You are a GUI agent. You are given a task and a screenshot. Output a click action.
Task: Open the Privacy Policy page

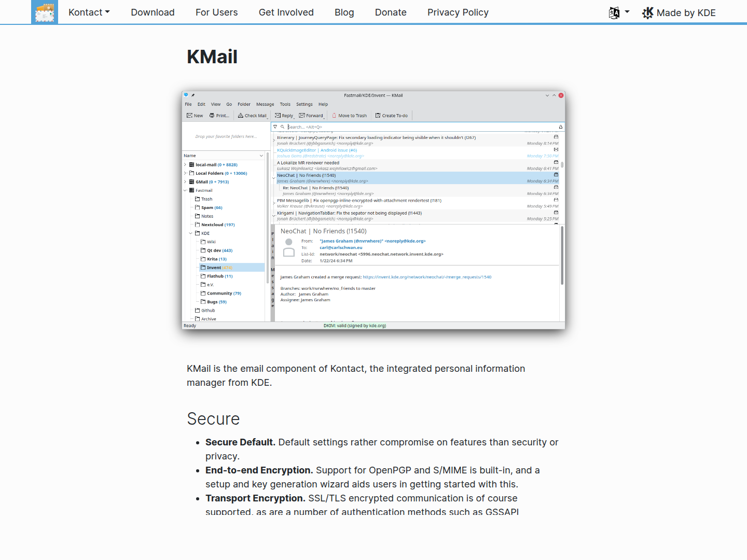(x=458, y=12)
